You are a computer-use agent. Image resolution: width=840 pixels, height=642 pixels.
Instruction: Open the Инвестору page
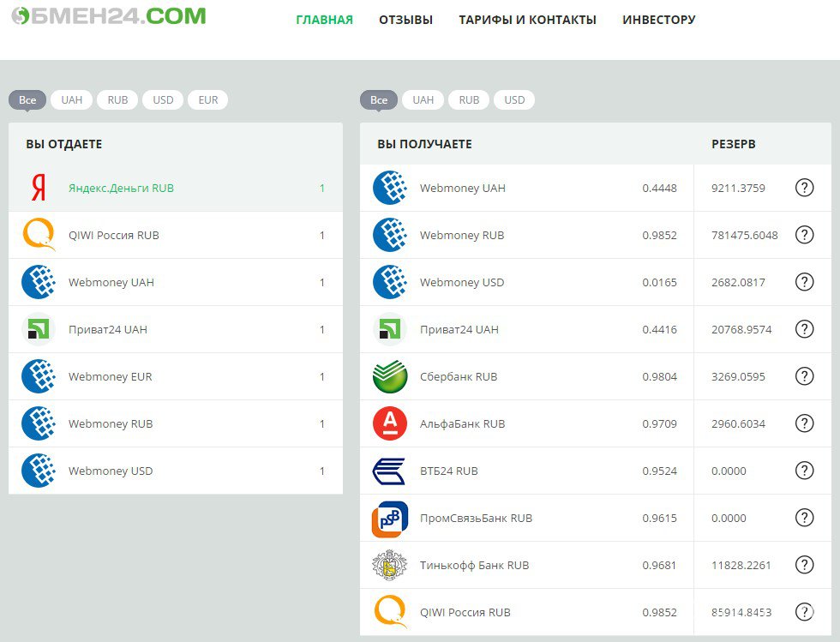(x=659, y=20)
